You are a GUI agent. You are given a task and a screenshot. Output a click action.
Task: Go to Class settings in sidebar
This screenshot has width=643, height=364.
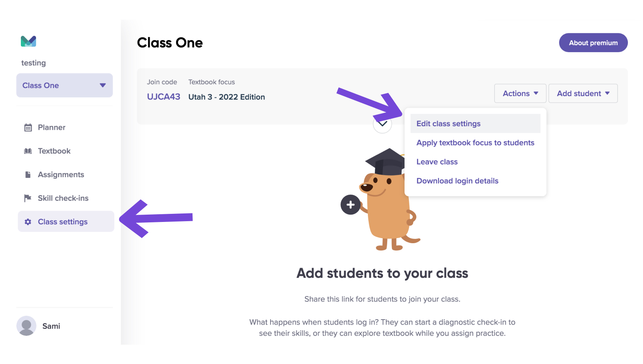[x=66, y=222]
